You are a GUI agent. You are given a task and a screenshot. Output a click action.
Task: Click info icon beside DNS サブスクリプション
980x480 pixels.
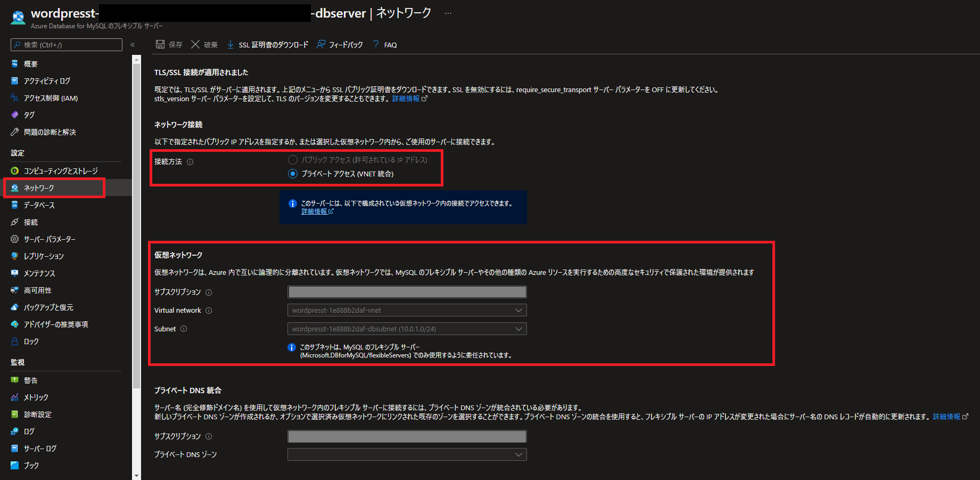click(x=209, y=436)
